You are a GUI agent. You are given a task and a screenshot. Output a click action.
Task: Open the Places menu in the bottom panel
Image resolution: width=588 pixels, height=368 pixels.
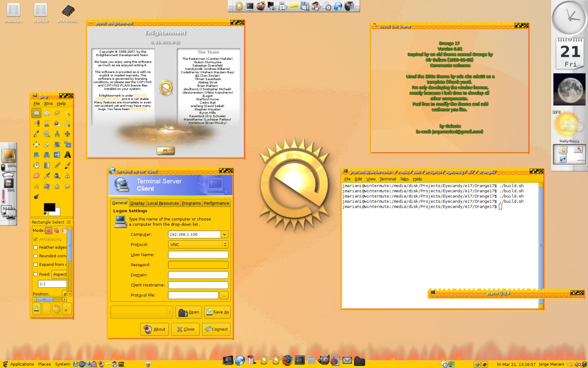[x=44, y=364]
